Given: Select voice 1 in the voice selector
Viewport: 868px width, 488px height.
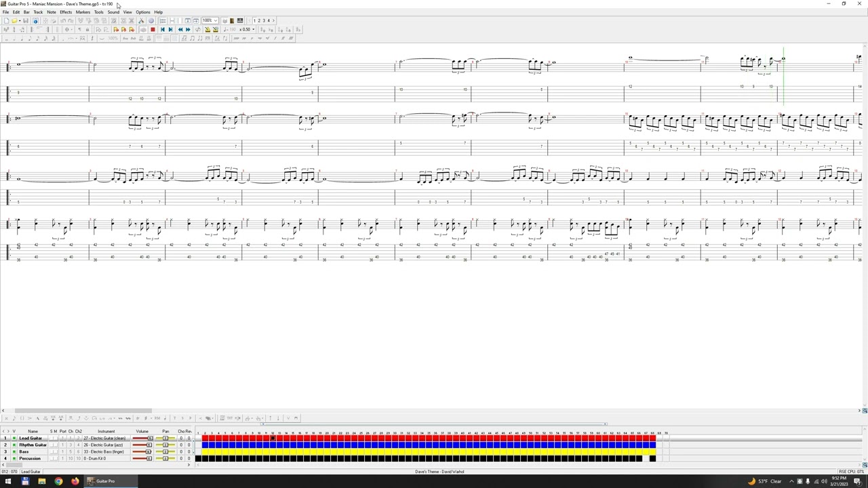Looking at the screenshot, I should tap(254, 20).
